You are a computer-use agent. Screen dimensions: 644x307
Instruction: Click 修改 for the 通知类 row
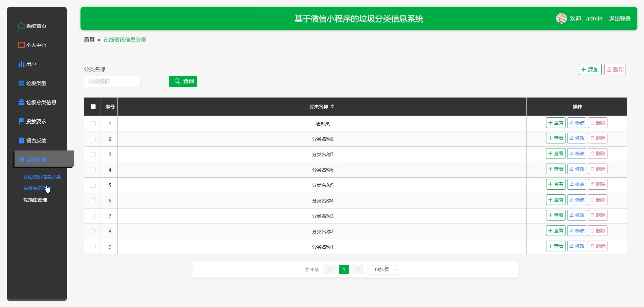[577, 123]
